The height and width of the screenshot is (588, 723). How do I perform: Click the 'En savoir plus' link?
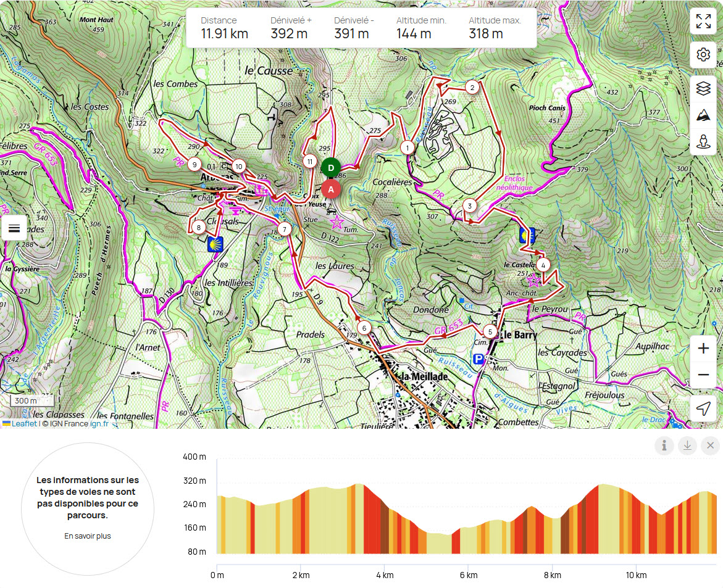point(88,536)
